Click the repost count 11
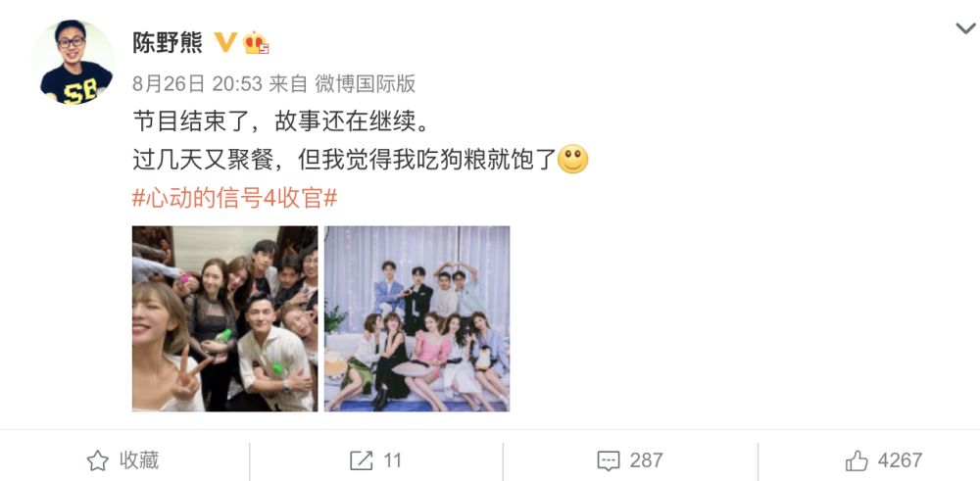The width and height of the screenshot is (980, 481). (392, 460)
